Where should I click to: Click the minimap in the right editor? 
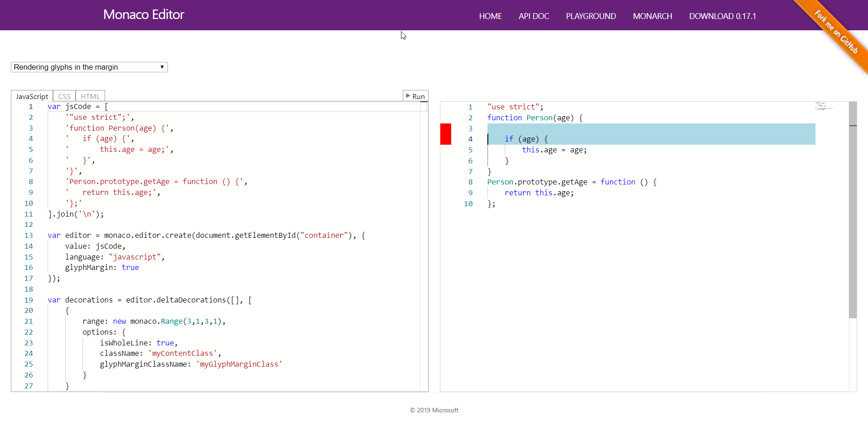825,106
